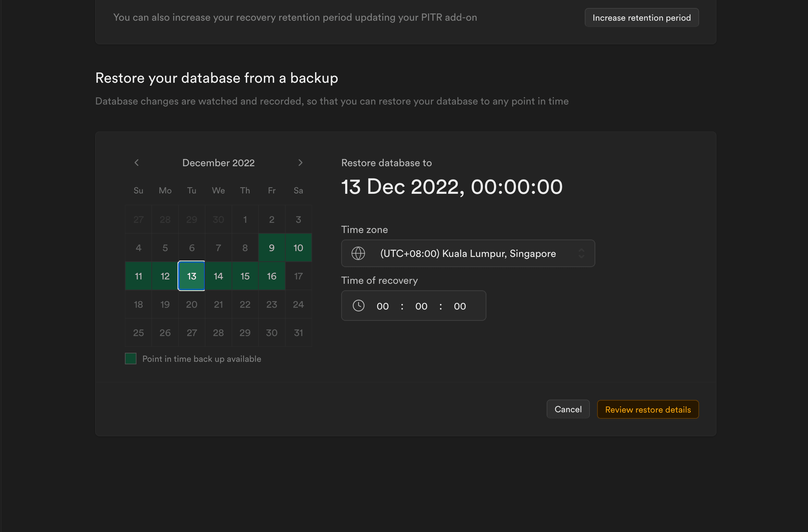Pick December 11 in calendar
This screenshot has width=808, height=532.
tap(138, 276)
